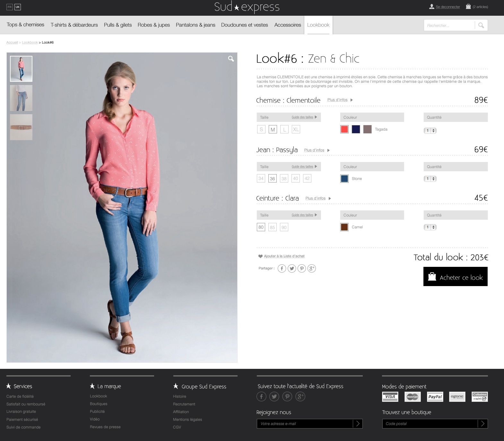Click the Ogone payment logo
The image size is (504, 441).
click(x=457, y=397)
